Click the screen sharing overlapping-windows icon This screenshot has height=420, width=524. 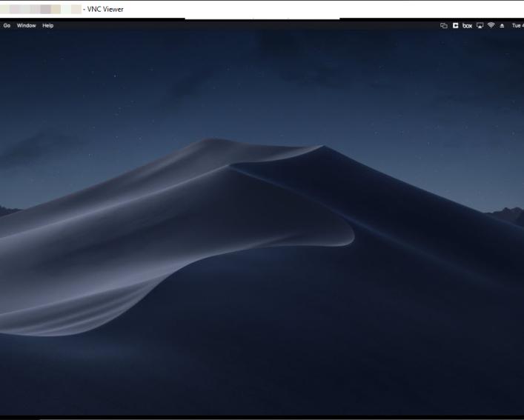point(444,26)
